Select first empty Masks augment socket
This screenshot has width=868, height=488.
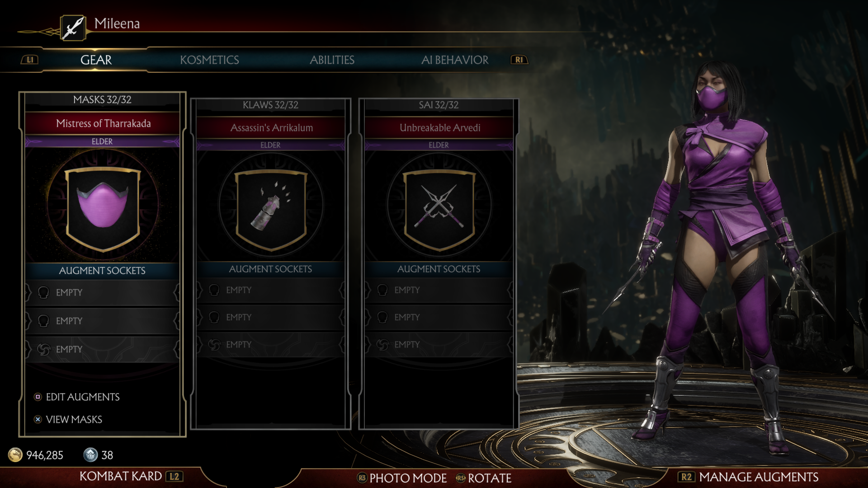(x=102, y=293)
